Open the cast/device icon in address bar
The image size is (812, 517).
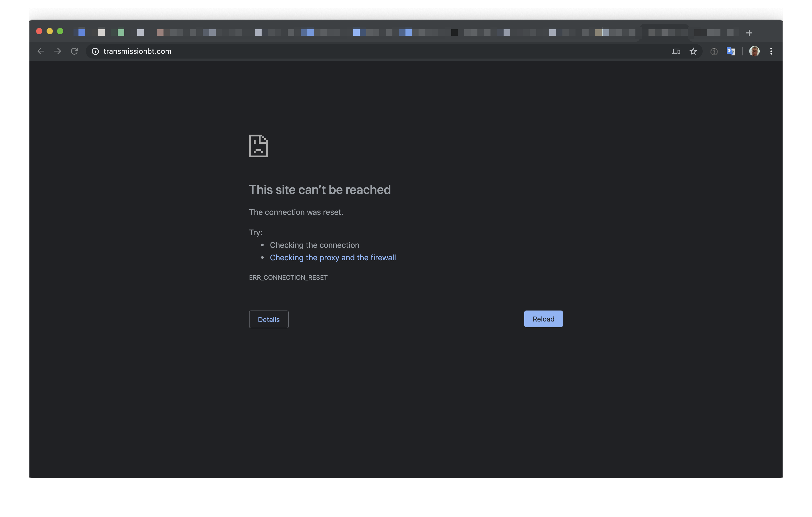[x=676, y=51]
